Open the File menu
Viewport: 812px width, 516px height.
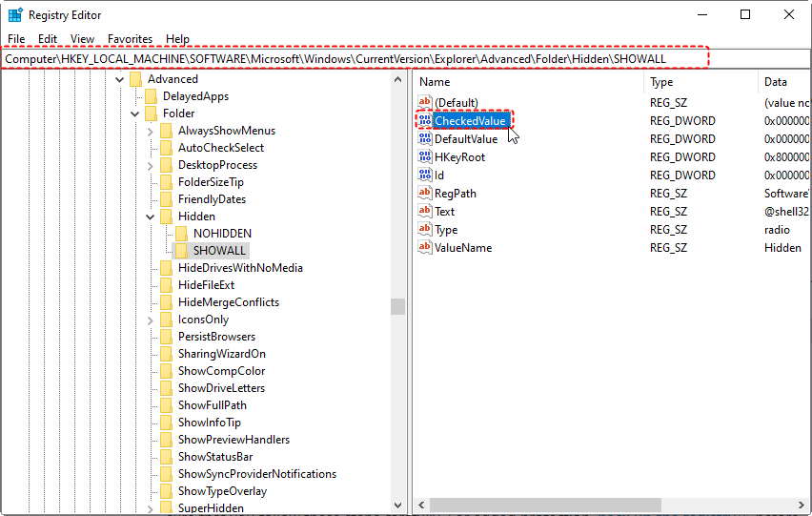click(16, 39)
